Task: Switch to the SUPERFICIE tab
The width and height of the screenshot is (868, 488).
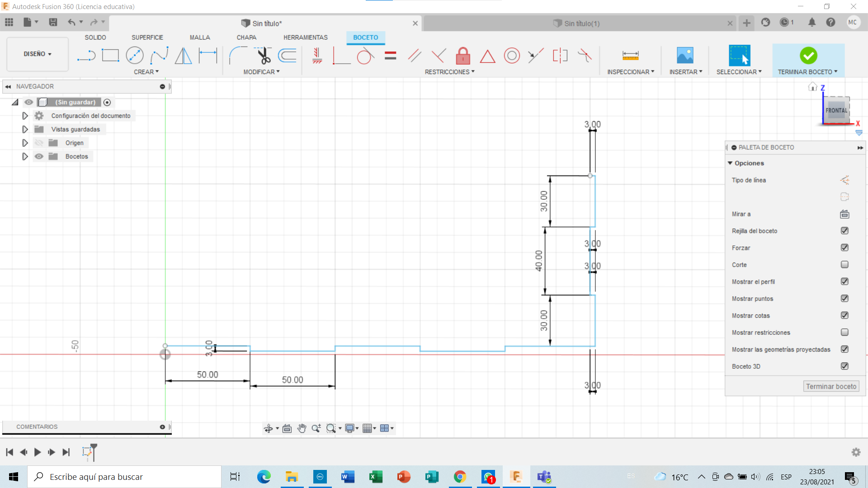Action: click(x=147, y=38)
